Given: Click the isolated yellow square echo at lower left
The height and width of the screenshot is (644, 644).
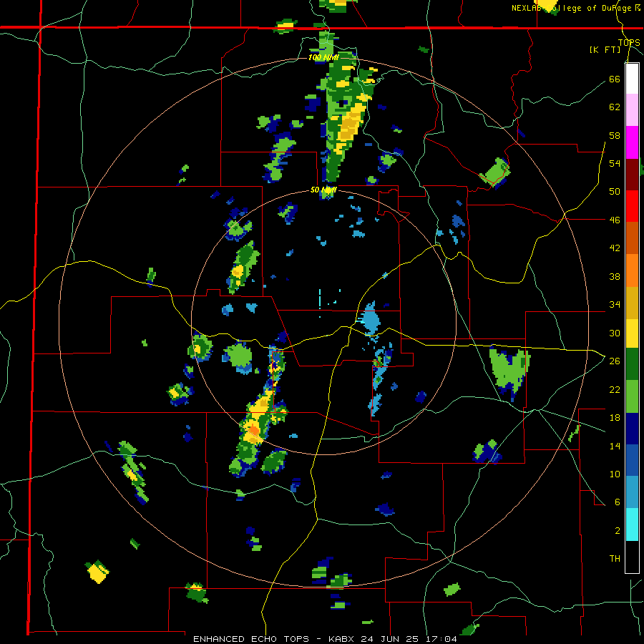Looking at the screenshot, I should [97, 571].
